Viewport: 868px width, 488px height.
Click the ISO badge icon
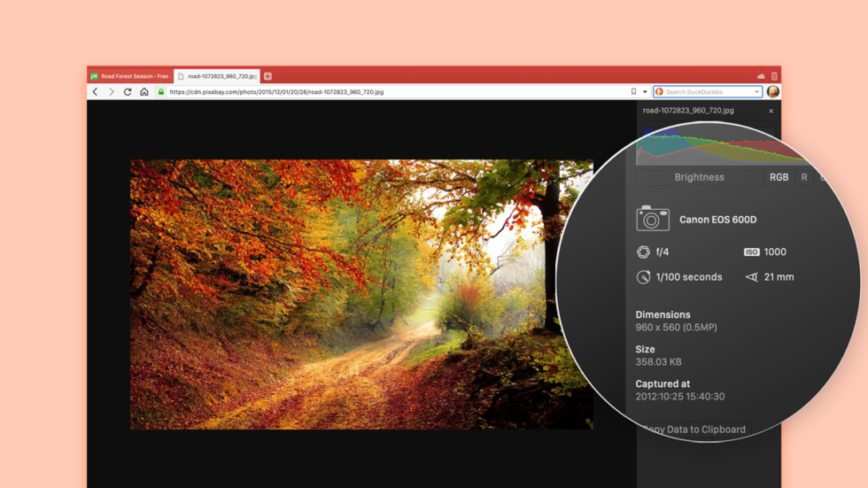pos(751,252)
